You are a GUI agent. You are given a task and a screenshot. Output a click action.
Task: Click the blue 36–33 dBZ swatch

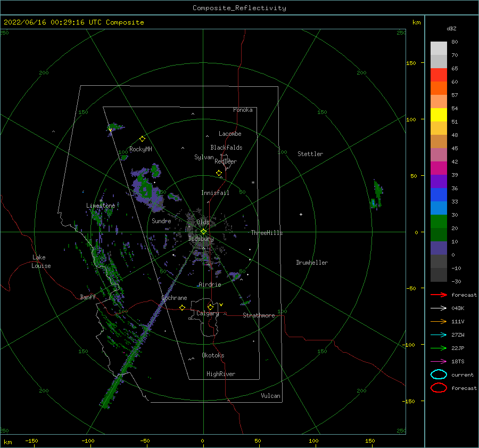point(439,195)
